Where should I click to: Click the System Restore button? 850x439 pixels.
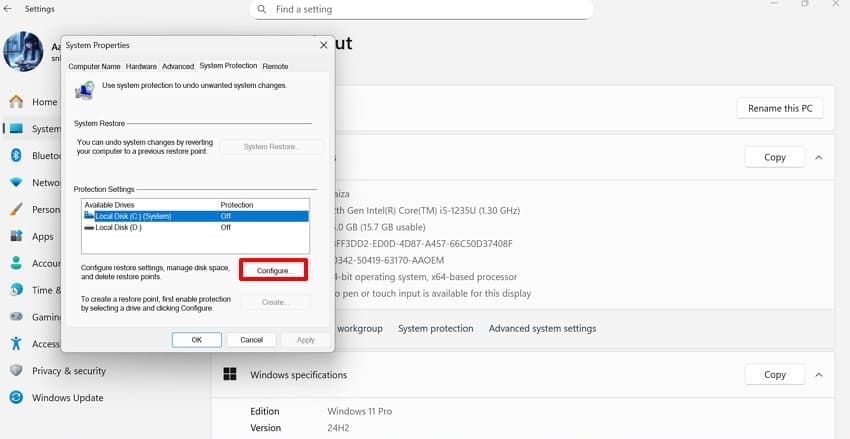(272, 147)
